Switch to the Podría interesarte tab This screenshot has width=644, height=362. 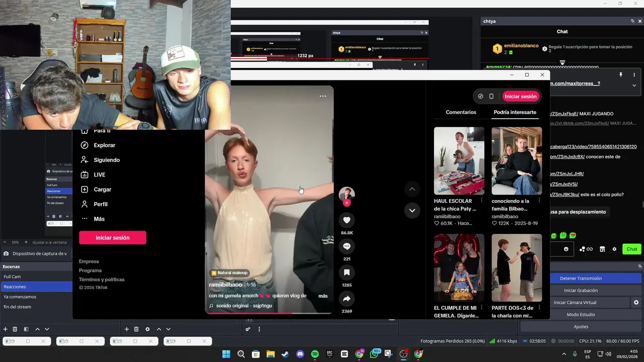[515, 112]
